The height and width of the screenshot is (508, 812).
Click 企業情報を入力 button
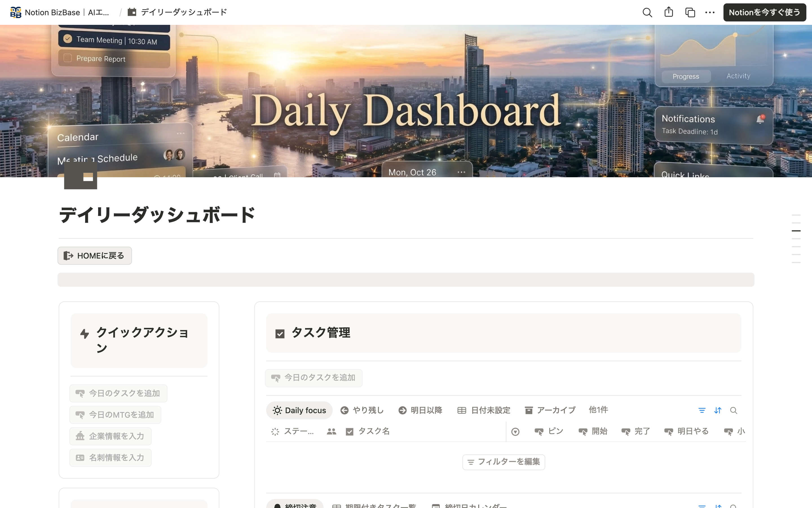click(x=111, y=436)
